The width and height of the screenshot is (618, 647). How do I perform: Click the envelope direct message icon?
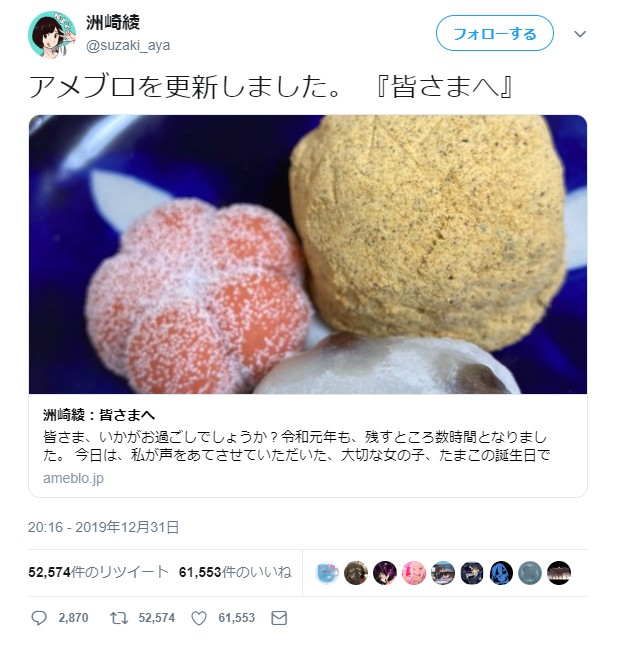(279, 618)
